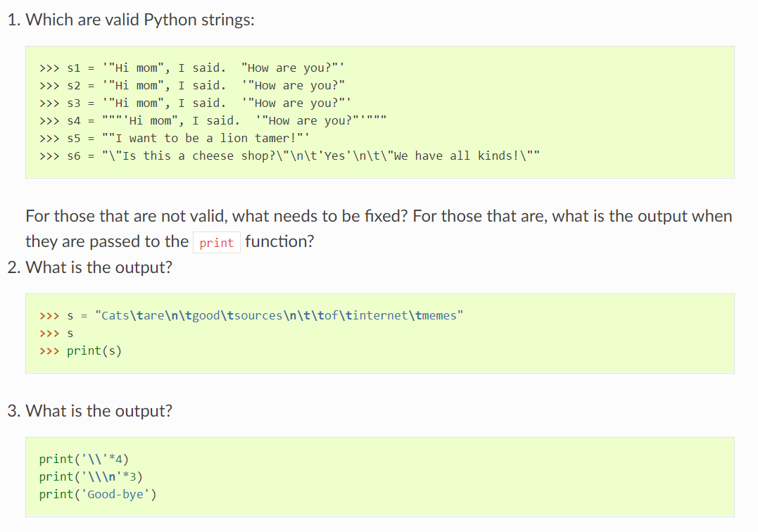Click the word 'function?' after inline print
Image resolution: width=758 pixels, height=532 pixels.
(279, 241)
